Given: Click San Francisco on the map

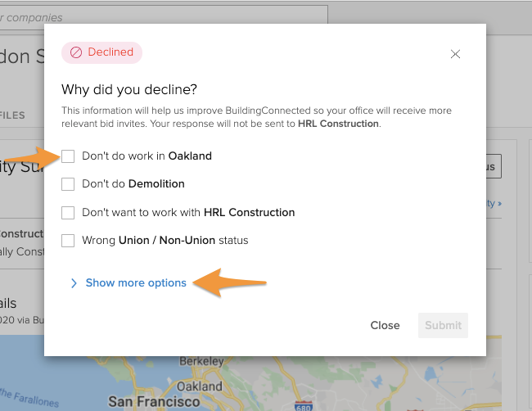Looking at the screenshot, I should click(x=154, y=402).
